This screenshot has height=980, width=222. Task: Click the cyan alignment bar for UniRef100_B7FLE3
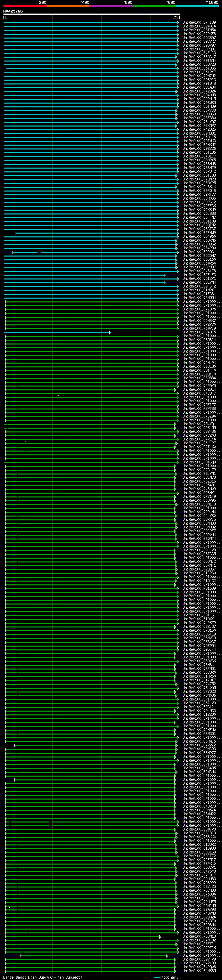(x=85, y=275)
